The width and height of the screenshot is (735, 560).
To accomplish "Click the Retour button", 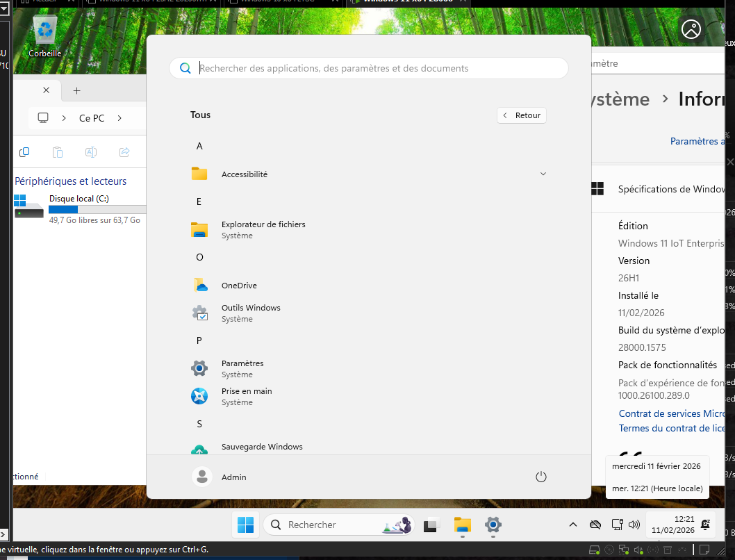I will (x=522, y=115).
